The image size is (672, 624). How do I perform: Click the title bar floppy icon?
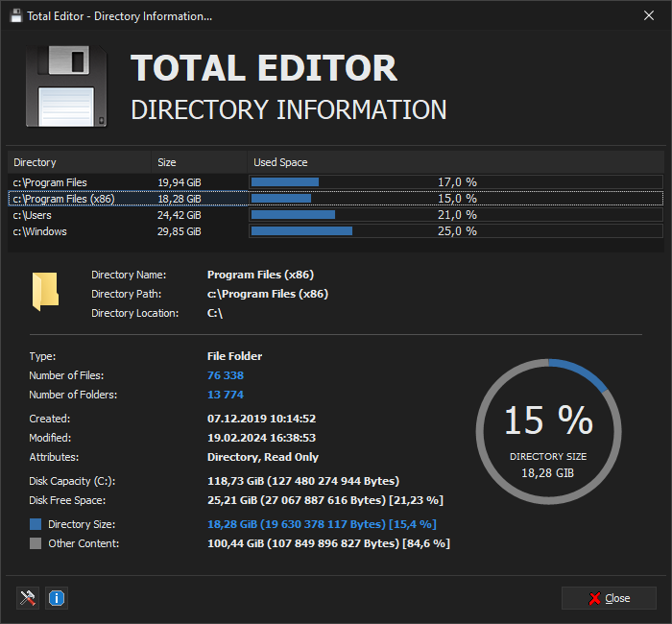coord(16,16)
